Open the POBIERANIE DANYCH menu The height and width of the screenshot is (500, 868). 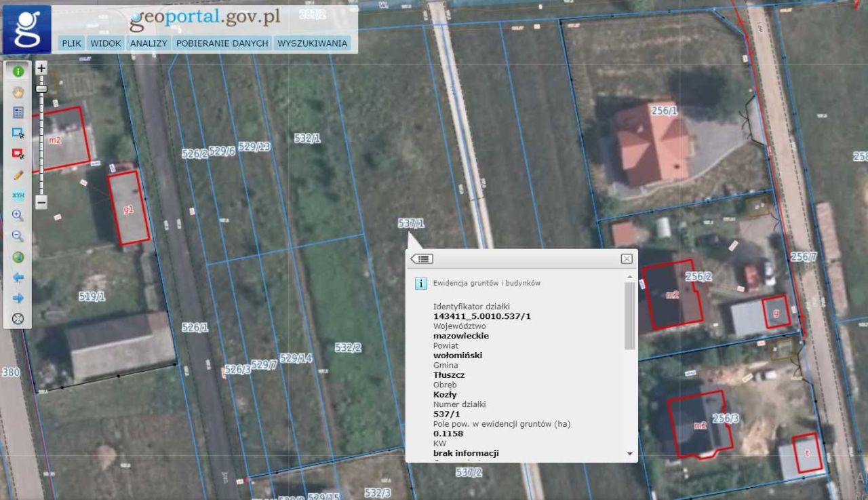(x=222, y=43)
